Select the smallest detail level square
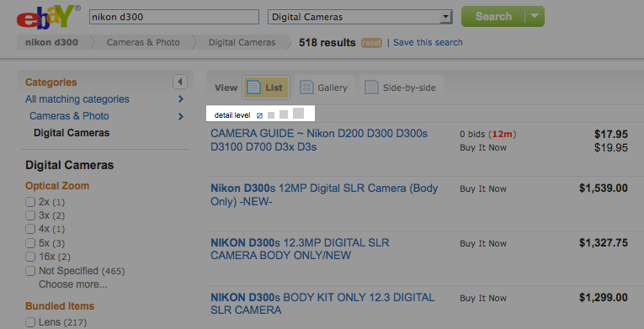 pyautogui.click(x=259, y=116)
